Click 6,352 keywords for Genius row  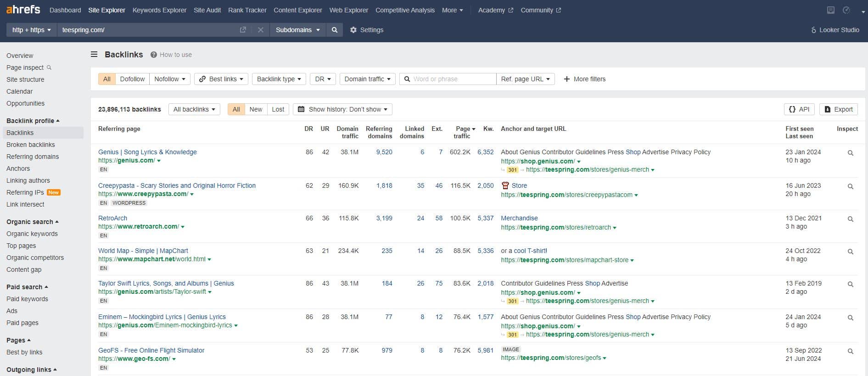[x=485, y=152]
